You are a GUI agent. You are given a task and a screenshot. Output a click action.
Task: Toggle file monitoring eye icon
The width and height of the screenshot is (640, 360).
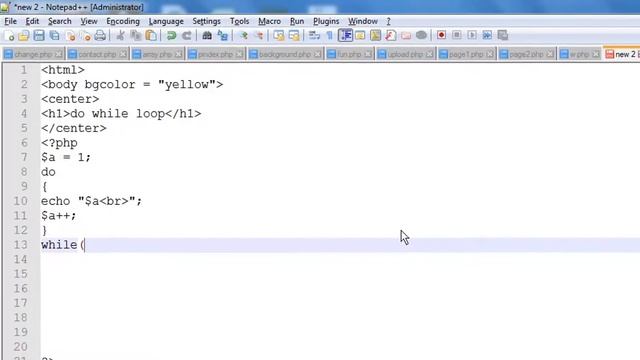point(421,36)
